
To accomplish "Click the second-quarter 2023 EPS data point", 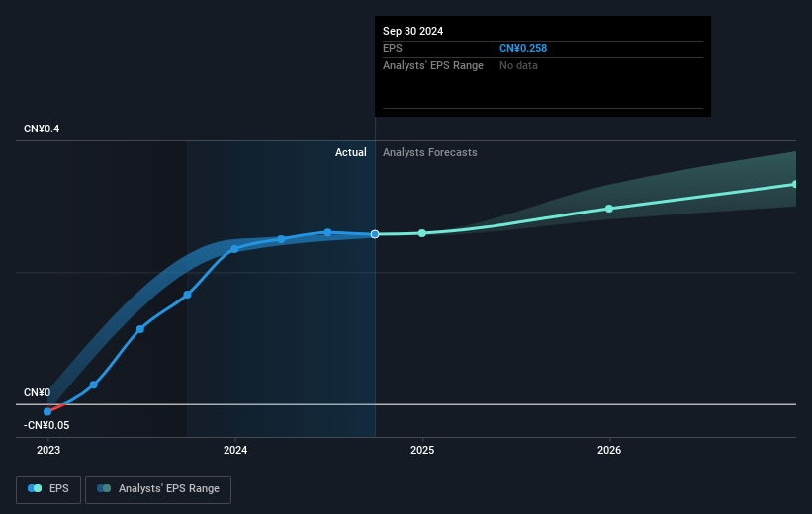I will point(94,385).
